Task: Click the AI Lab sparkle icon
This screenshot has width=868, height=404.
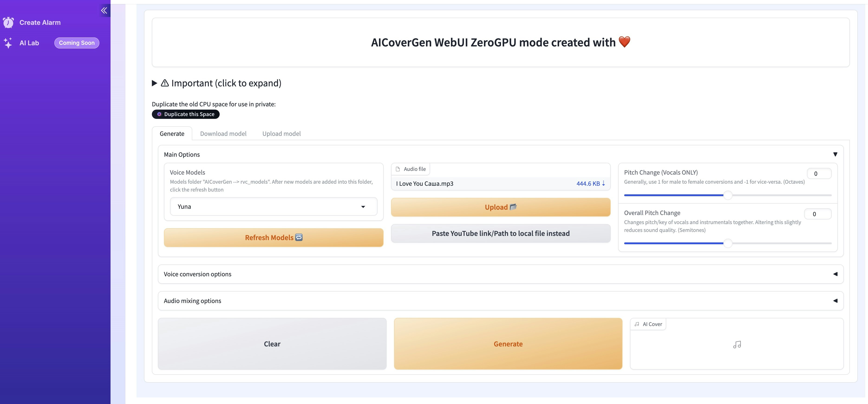Action: [x=8, y=43]
